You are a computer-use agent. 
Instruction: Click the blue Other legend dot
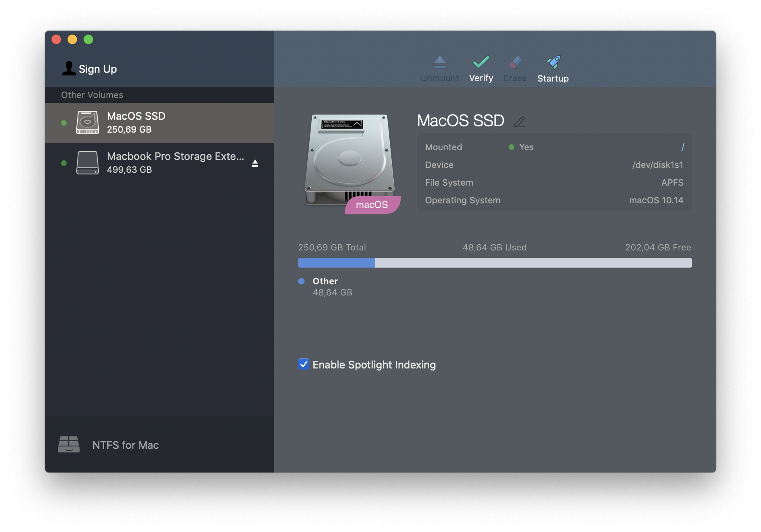301,281
